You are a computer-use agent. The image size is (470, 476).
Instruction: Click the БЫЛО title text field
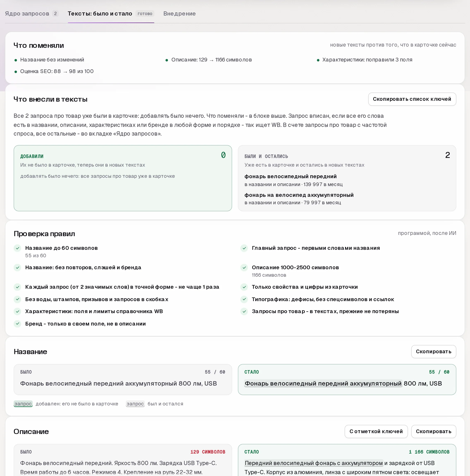click(x=123, y=380)
